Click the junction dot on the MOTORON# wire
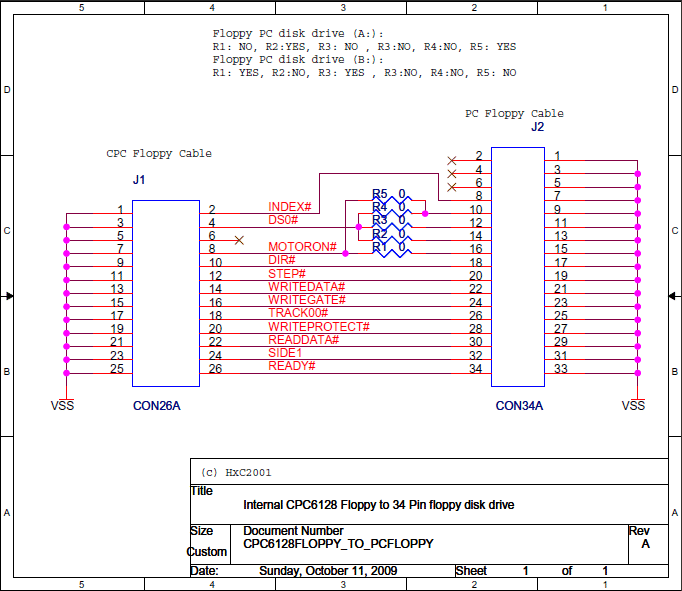Image resolution: width=682 pixels, height=591 pixels. coord(345,253)
